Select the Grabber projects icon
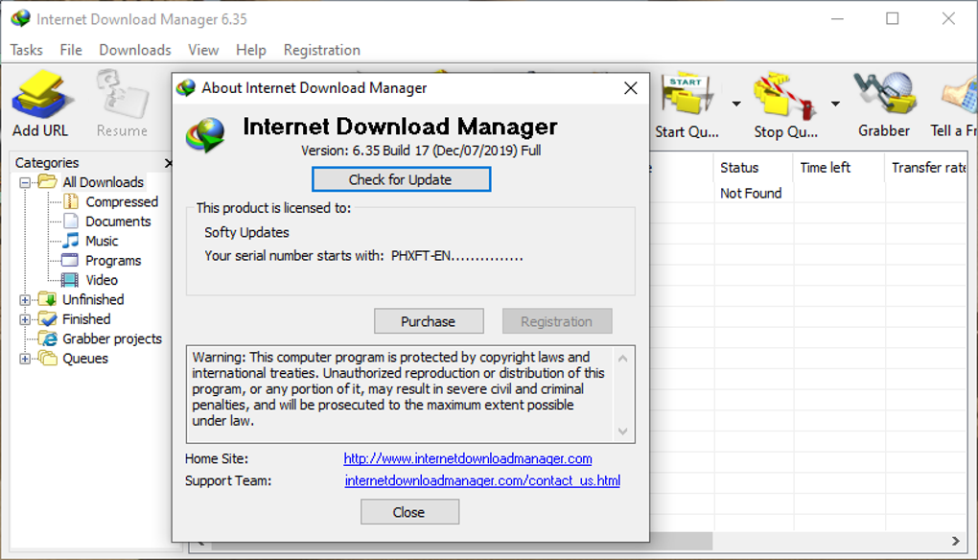978x560 pixels. click(47, 338)
